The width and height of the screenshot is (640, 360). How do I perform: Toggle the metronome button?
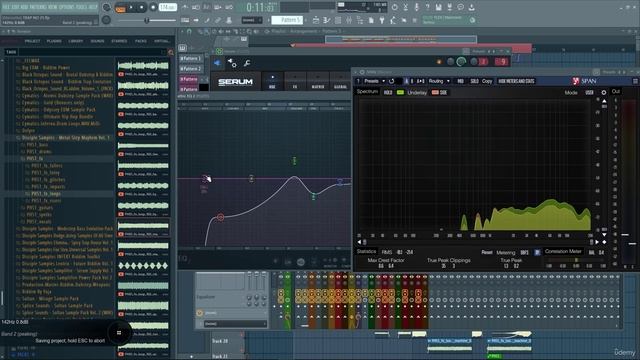coord(185,7)
